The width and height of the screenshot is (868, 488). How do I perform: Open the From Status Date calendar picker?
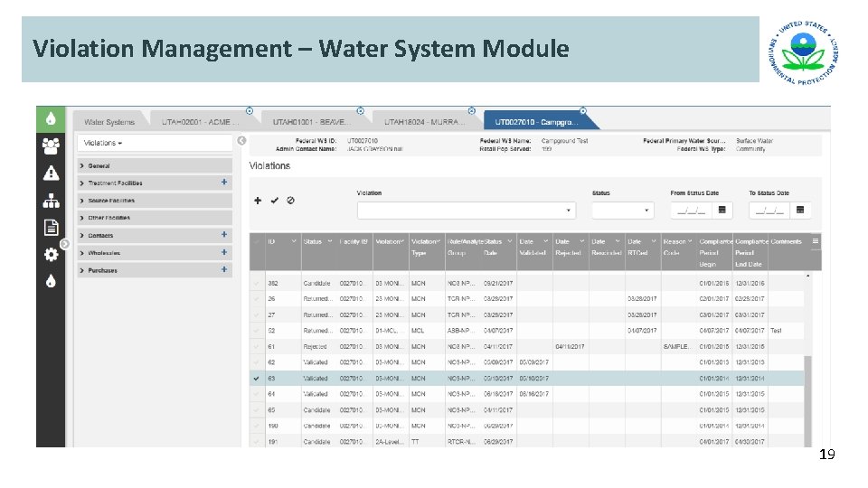pos(722,210)
